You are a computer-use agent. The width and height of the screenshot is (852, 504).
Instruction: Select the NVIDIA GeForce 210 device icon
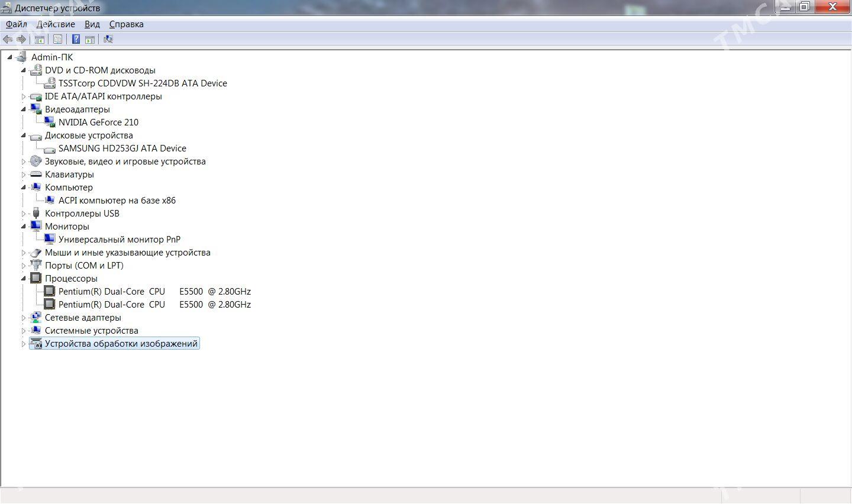click(50, 122)
